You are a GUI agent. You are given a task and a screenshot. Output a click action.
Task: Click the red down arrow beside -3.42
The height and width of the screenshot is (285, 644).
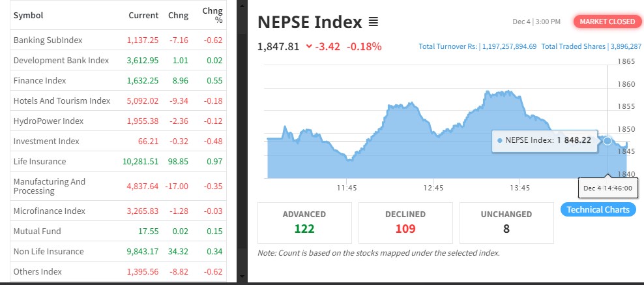pyautogui.click(x=309, y=46)
